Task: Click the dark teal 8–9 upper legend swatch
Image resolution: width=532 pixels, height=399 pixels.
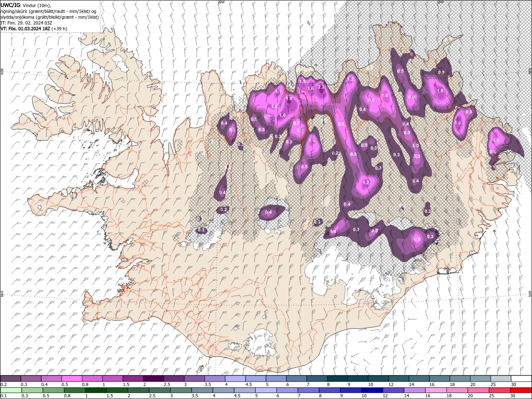Action: (337, 379)
